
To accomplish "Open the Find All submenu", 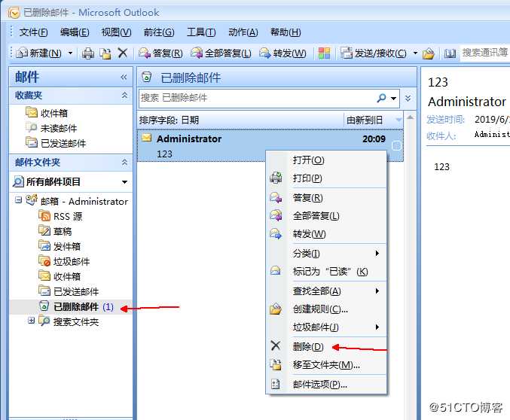I will [327, 291].
